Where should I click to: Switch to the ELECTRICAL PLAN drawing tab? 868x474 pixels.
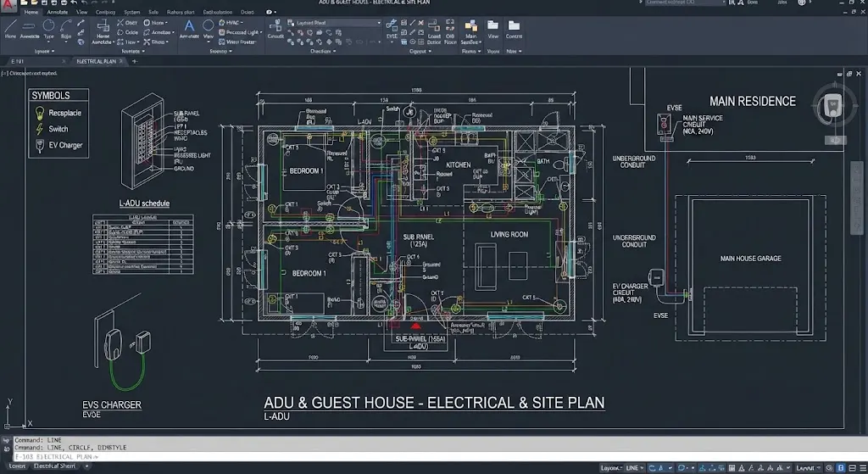tap(97, 61)
